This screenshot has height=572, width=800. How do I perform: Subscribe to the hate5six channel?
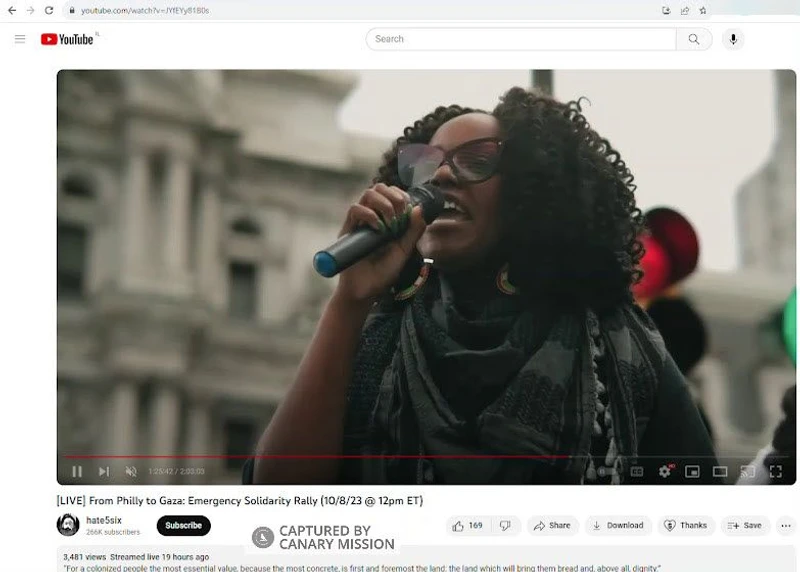click(x=183, y=525)
